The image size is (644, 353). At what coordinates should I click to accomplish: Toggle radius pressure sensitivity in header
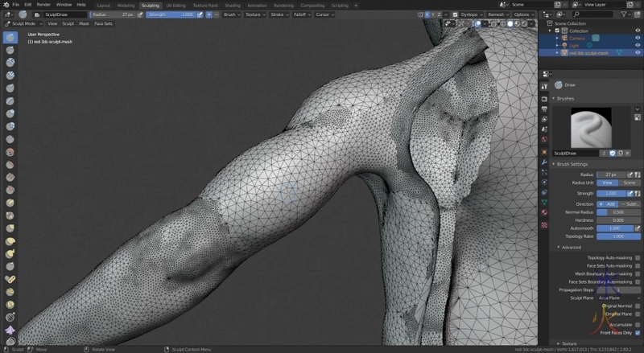[140, 14]
